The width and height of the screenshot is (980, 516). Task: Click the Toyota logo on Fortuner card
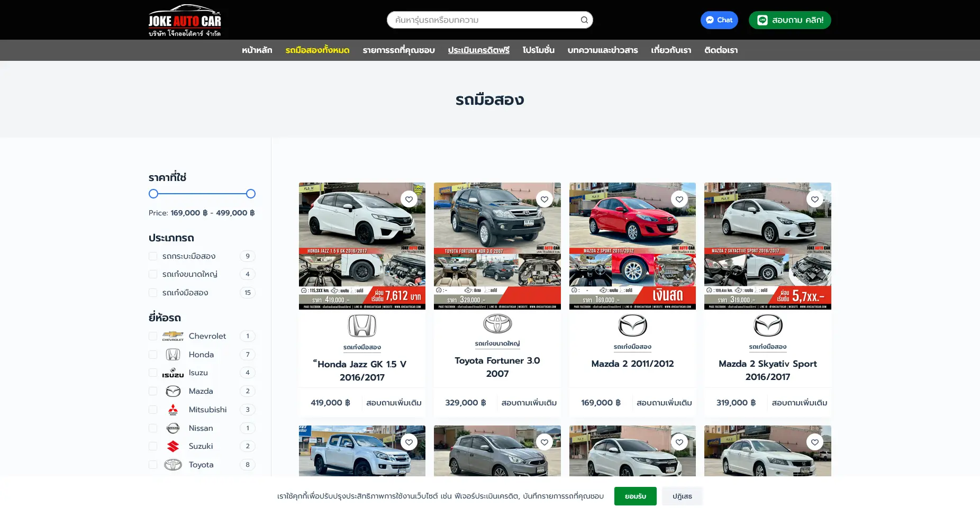click(x=497, y=323)
